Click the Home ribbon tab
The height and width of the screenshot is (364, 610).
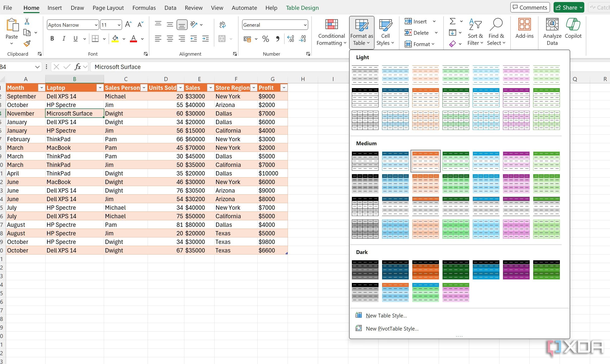[x=31, y=8]
